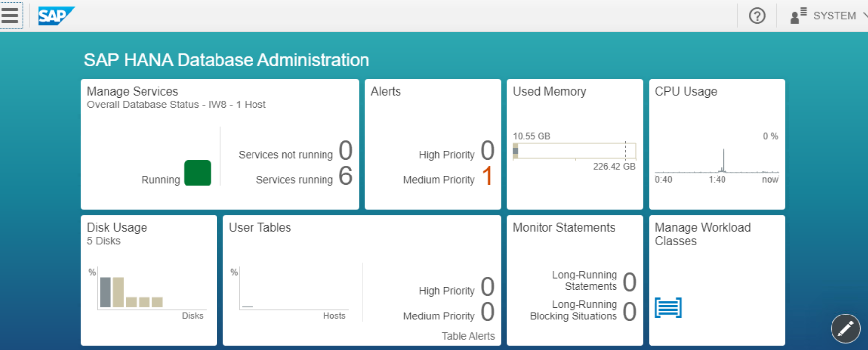Click the SAP logo
The width and height of the screenshot is (868, 350).
(x=56, y=16)
